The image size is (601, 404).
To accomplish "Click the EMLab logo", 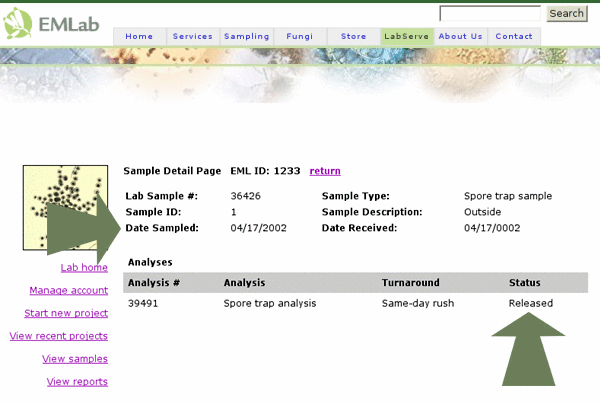I will pyautogui.click(x=51, y=23).
